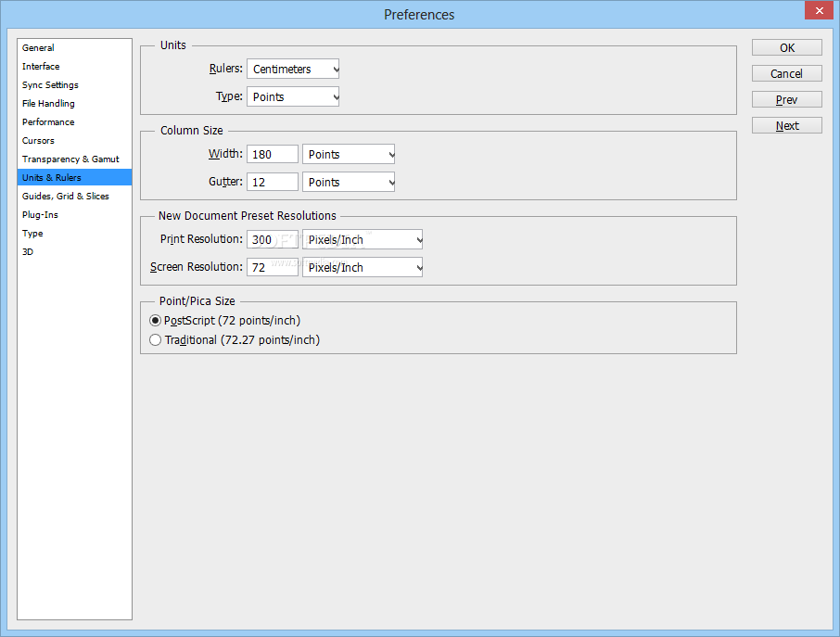Go to next preferences page with Next

click(x=787, y=125)
